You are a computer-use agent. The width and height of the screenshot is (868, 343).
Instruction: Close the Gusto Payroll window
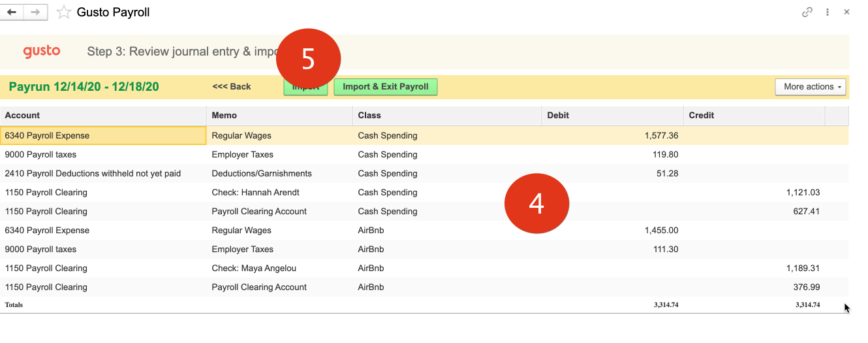846,12
